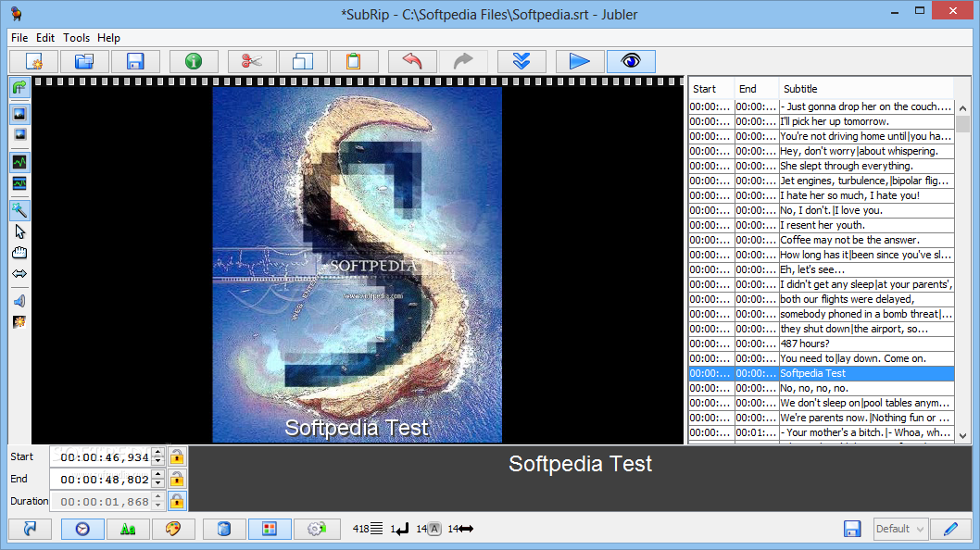980x550 pixels.
Task: Create a new subtitle file
Action: (x=34, y=61)
